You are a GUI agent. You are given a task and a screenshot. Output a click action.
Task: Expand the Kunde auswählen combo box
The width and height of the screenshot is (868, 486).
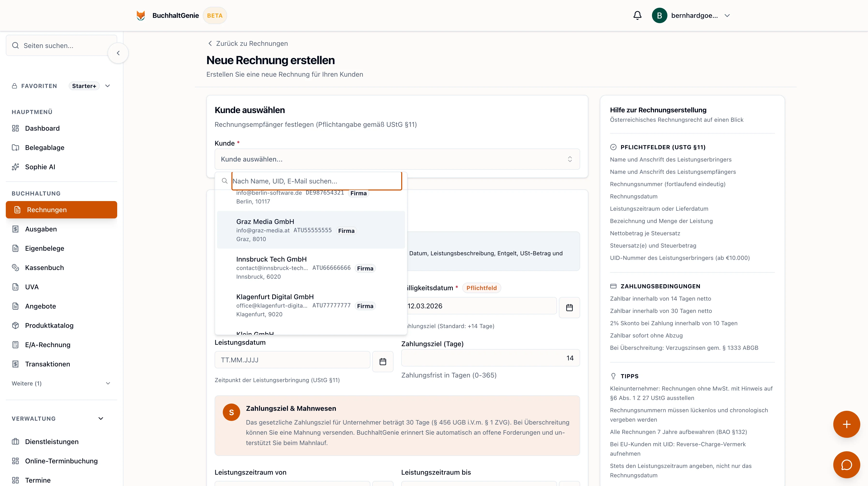coord(397,159)
